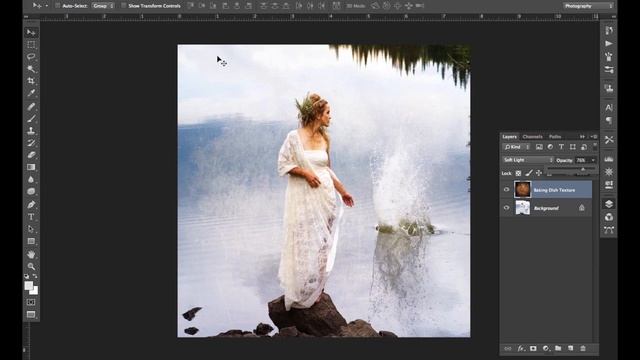Select the Rectangular Marquee tool

coord(31,44)
